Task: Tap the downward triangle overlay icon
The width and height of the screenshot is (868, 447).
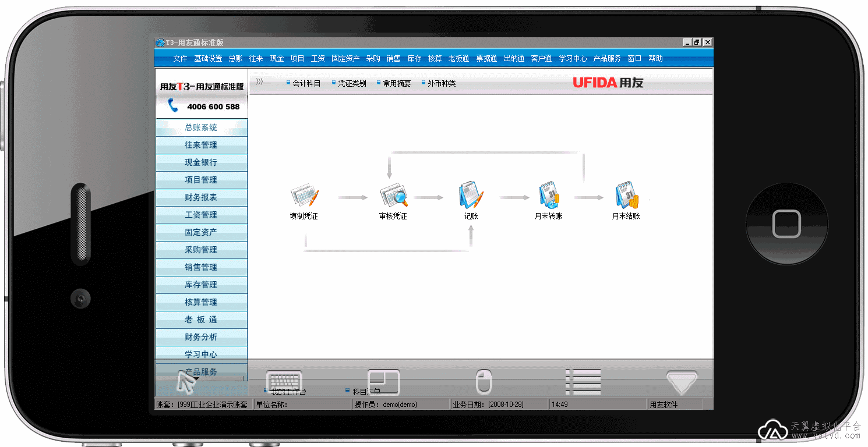Action: tap(682, 383)
